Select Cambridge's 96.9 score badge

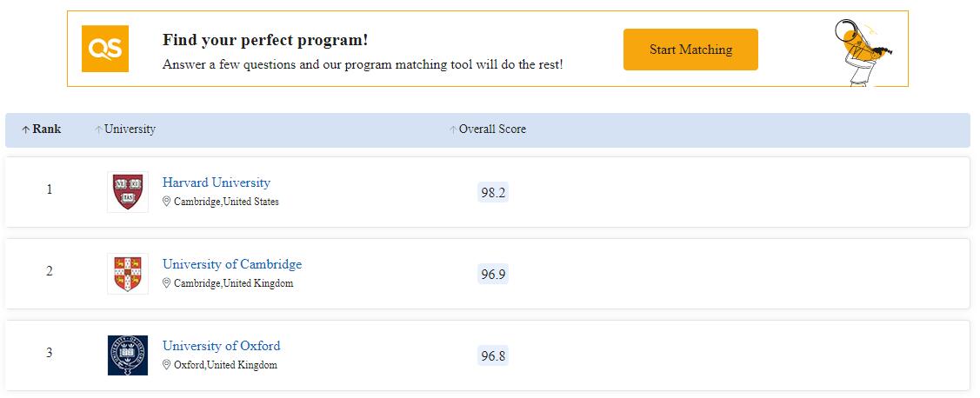tap(492, 275)
